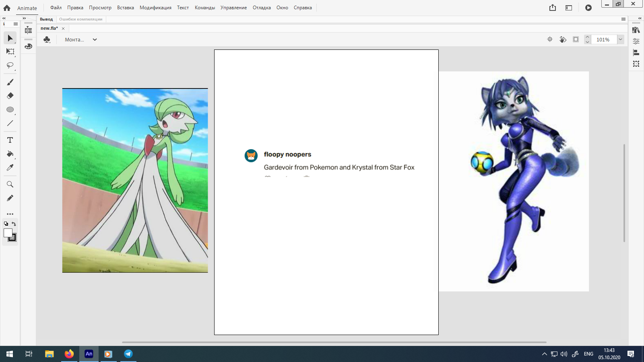The height and width of the screenshot is (362, 644).
Task: Open the fill color swatch
Action: pos(7,232)
